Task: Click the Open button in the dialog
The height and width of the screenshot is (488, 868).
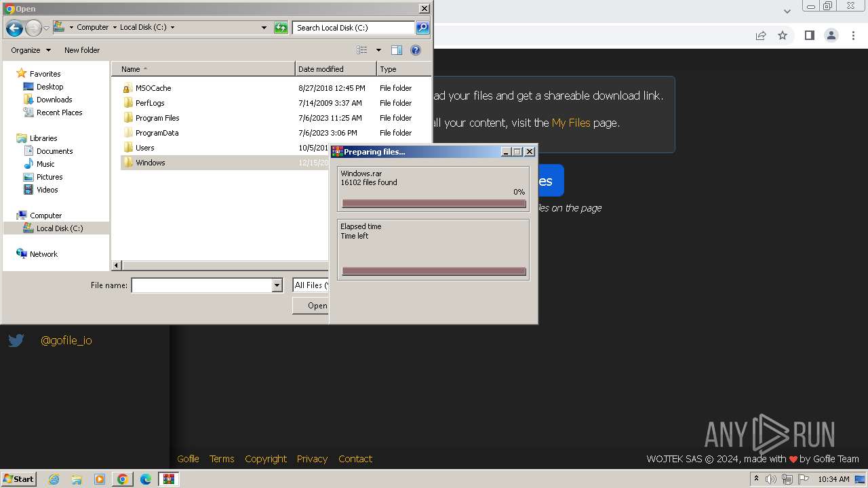Action: click(x=312, y=306)
